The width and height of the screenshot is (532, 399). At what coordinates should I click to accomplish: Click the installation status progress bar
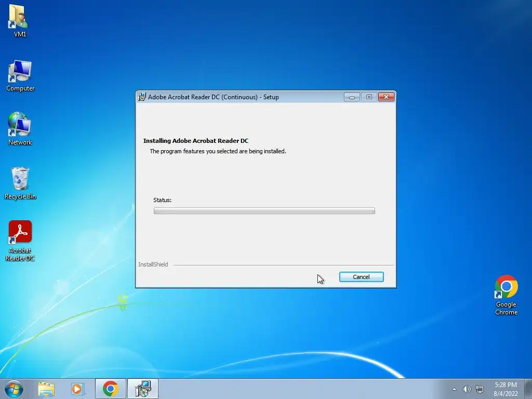264,211
